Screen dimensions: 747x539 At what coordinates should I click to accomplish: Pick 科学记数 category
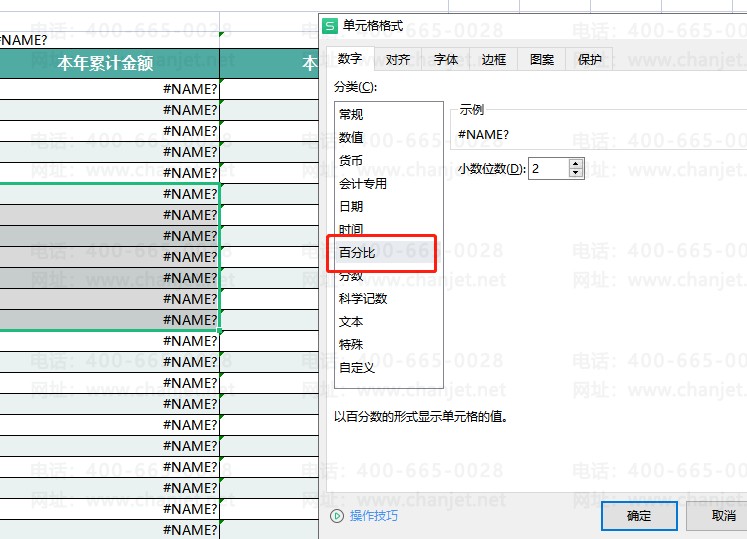tap(363, 299)
